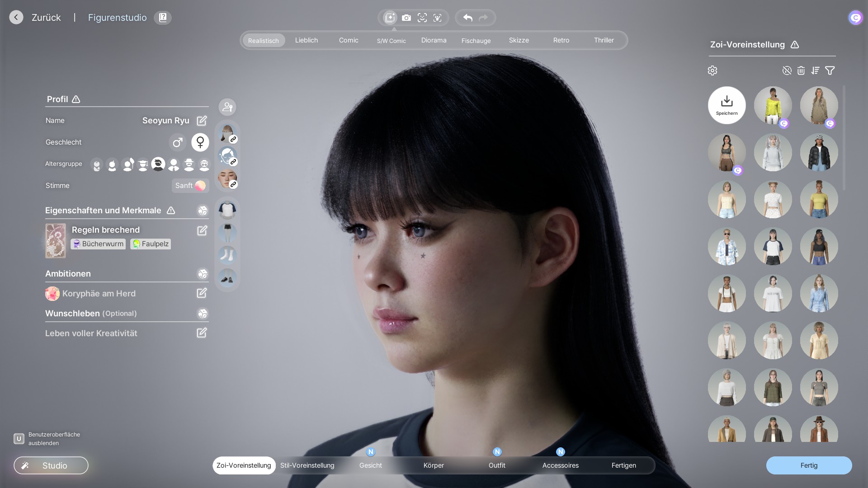Viewport: 868px width, 488px height.
Task: Choose the baby age group
Action: click(x=97, y=164)
